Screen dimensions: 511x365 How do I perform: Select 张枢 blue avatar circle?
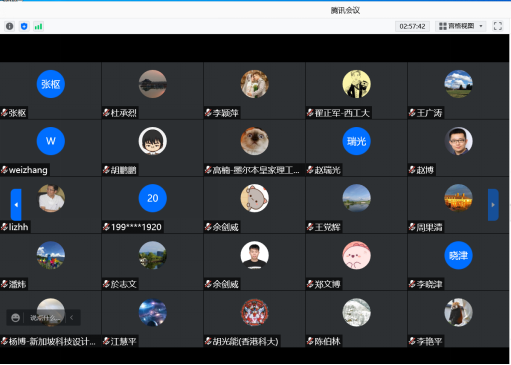(51, 84)
